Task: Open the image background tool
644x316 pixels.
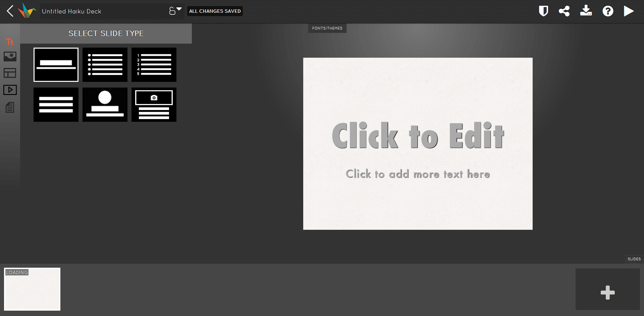Action: [10, 56]
